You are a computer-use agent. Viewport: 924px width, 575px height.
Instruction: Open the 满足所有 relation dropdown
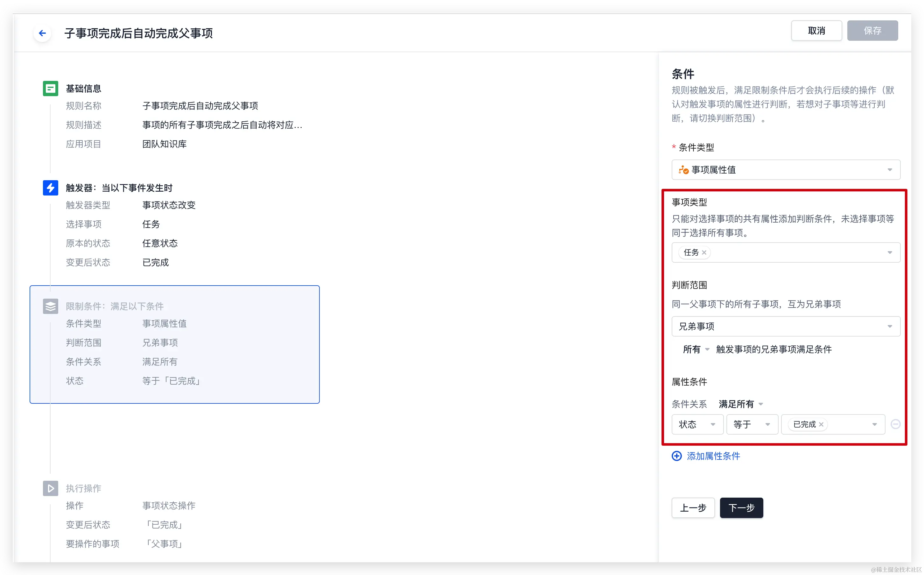point(741,404)
